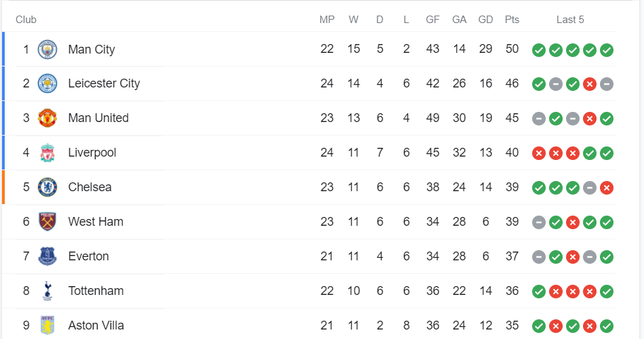The height and width of the screenshot is (339, 644).
Task: Click the West Ham club crest
Action: [47, 222]
